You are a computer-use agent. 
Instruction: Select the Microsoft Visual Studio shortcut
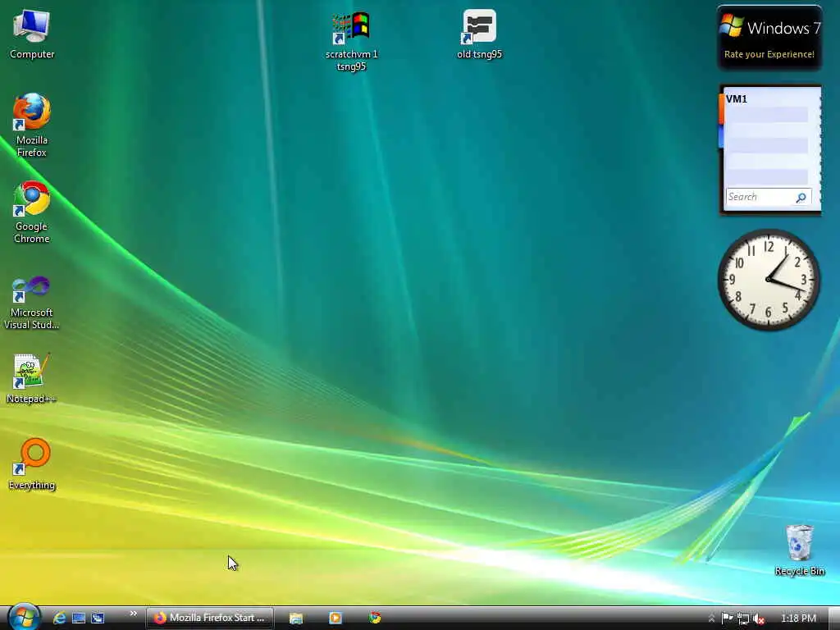[32, 302]
